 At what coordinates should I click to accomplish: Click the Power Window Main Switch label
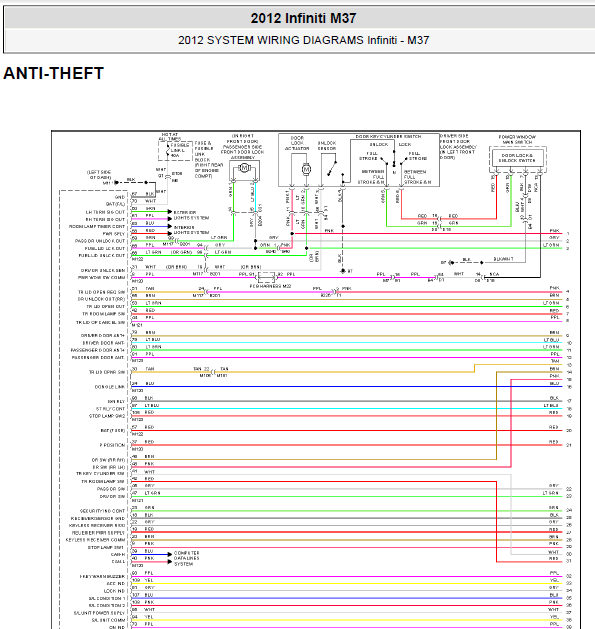coord(517,140)
